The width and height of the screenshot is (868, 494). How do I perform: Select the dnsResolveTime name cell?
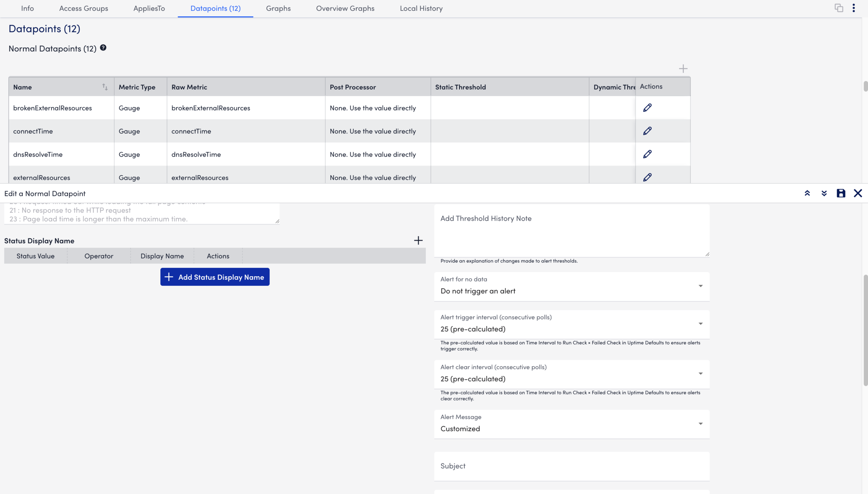pyautogui.click(x=61, y=154)
